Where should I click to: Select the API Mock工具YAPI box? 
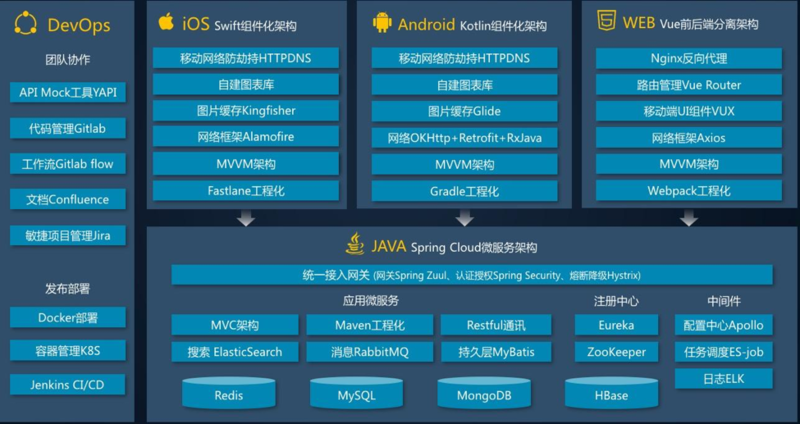click(x=68, y=92)
